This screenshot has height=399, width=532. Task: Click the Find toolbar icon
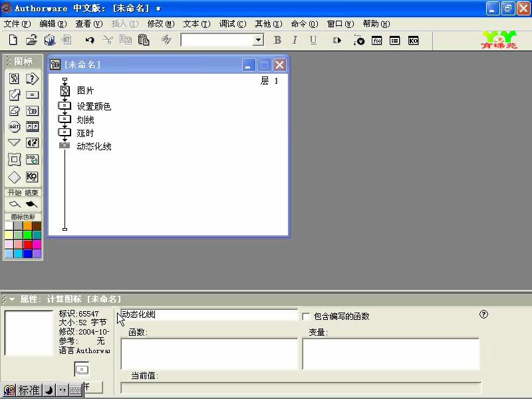coord(166,40)
